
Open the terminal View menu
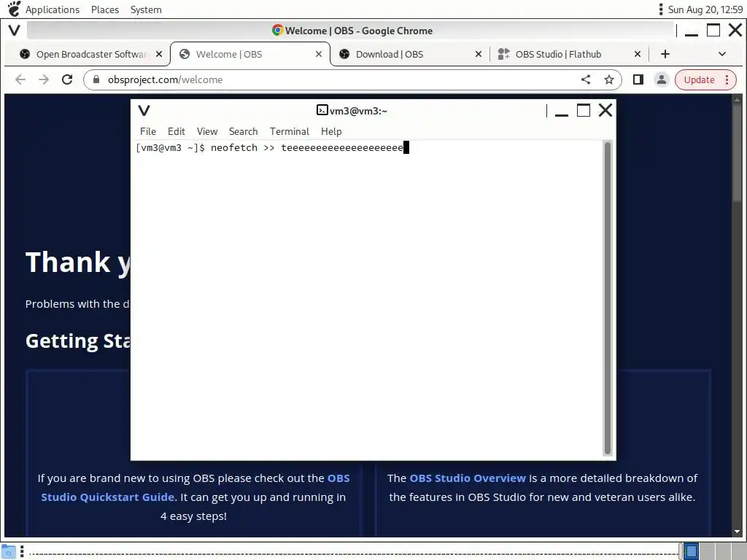(x=207, y=131)
